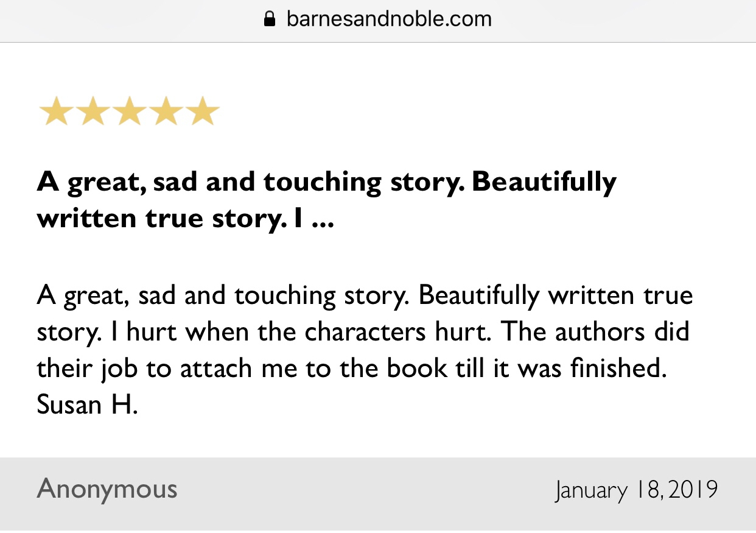Click the second gold rating star

click(x=92, y=111)
